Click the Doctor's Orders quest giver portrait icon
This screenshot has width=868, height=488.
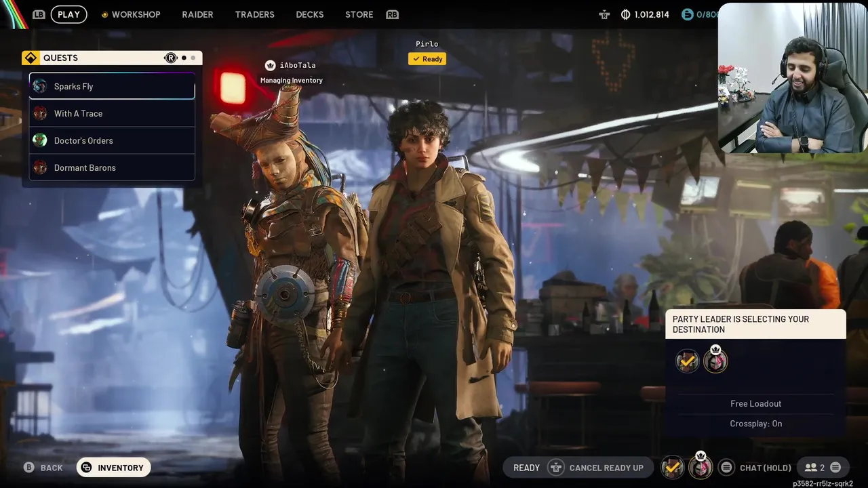(x=40, y=140)
